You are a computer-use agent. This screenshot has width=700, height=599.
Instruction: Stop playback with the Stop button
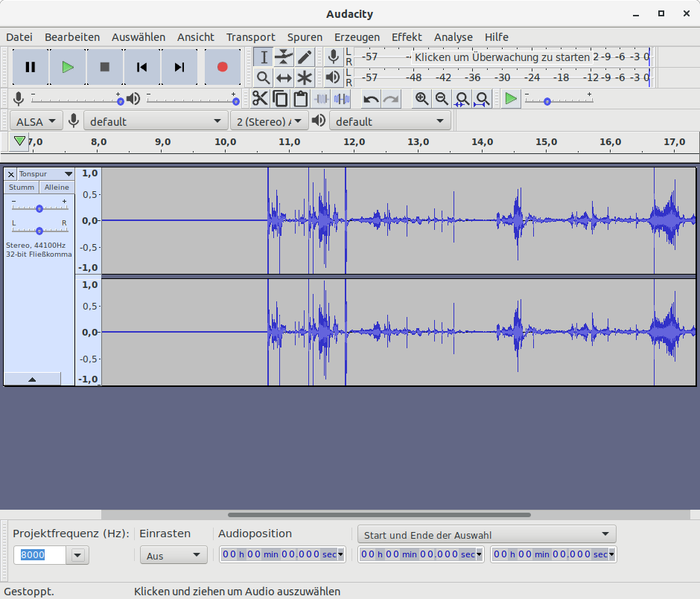pyautogui.click(x=105, y=67)
